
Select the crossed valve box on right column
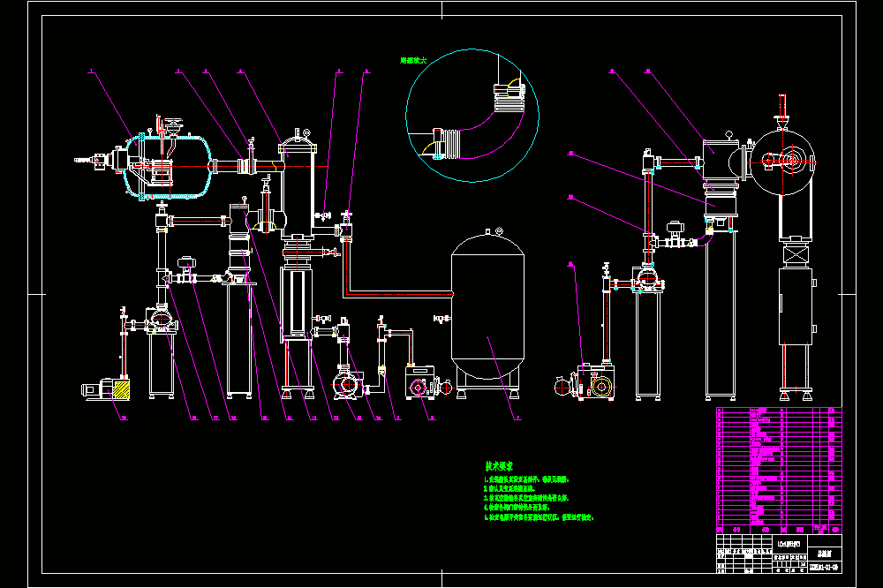796,255
